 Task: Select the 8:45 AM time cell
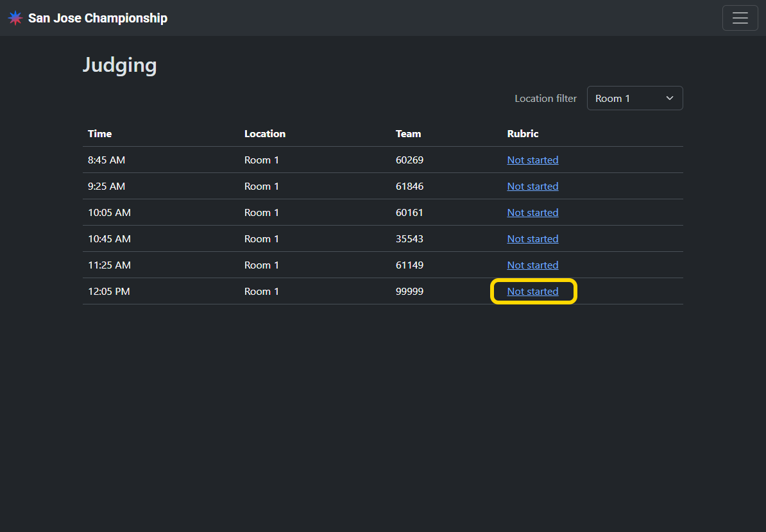pyautogui.click(x=106, y=160)
